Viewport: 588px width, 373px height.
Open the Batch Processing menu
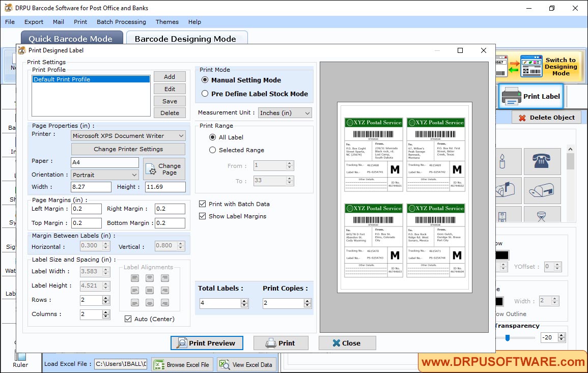[121, 22]
